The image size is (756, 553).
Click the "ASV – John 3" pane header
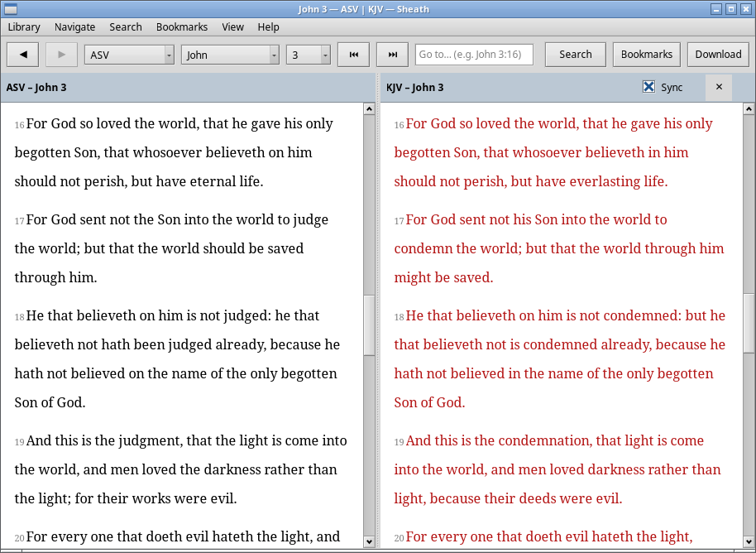coord(36,88)
